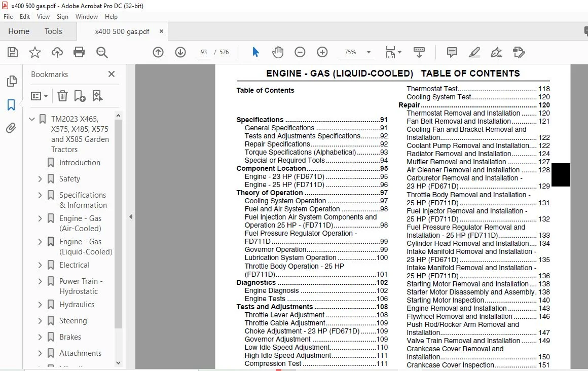Expand the Attachments bookmark
Screen dimensions: 588x371
point(40,353)
